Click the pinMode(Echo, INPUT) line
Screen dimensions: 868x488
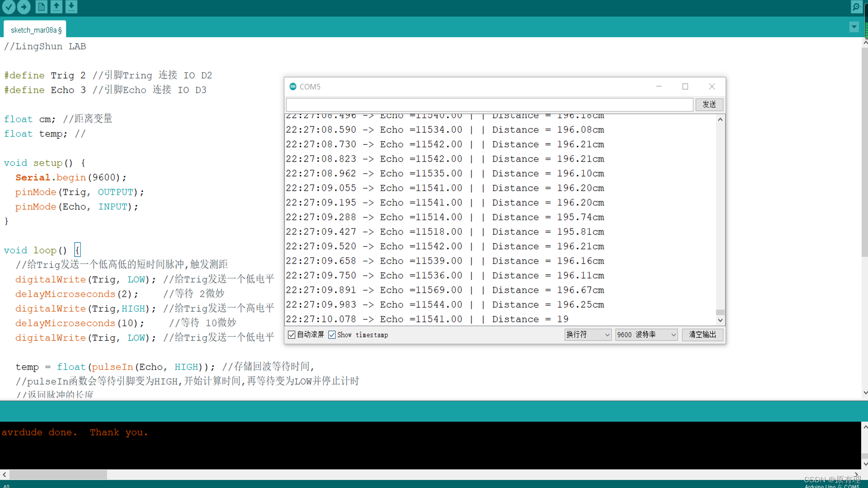[76, 207]
